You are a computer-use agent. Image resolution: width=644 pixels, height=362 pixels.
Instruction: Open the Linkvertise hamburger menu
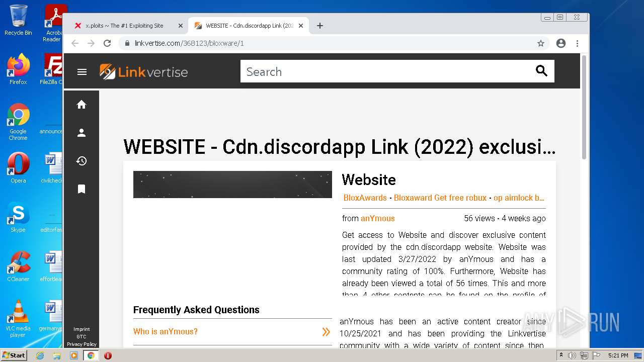tap(82, 72)
